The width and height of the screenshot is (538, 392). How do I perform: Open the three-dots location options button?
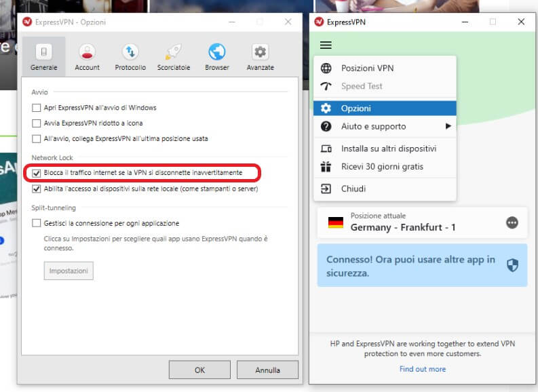tap(512, 222)
